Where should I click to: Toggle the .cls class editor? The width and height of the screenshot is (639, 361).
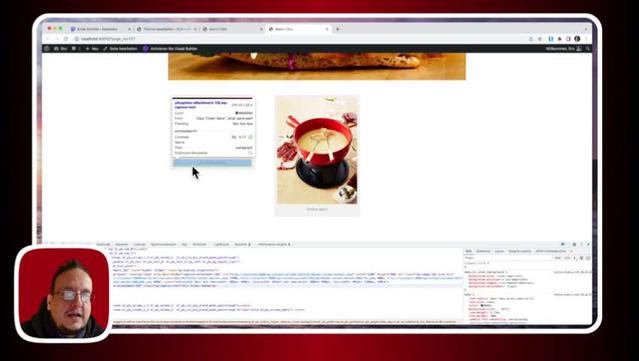pyautogui.click(x=566, y=258)
